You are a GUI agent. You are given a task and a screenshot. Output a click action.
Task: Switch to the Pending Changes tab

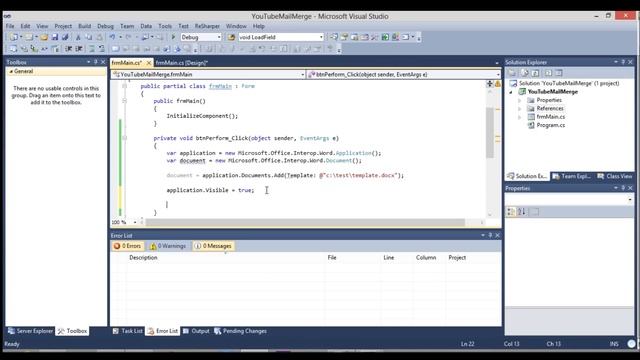[x=240, y=331]
